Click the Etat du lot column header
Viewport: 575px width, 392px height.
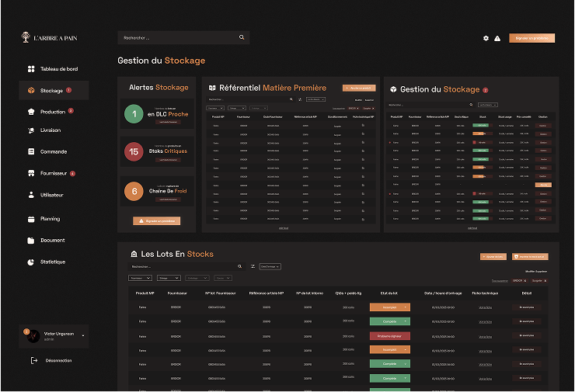coord(389,293)
